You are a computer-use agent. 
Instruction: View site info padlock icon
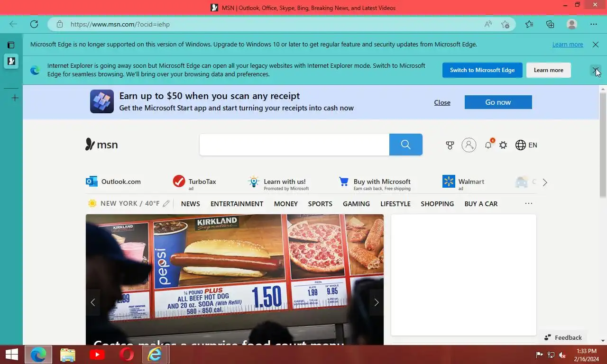coord(59,24)
